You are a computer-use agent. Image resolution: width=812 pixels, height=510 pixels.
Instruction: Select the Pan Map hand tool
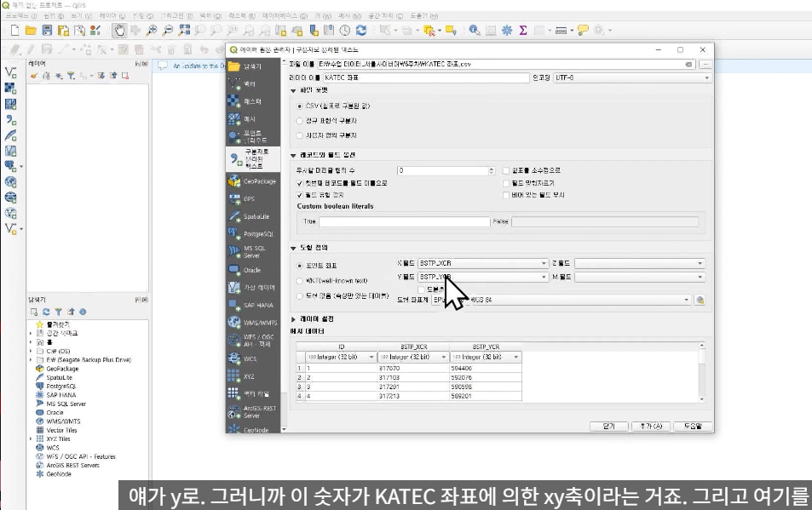coord(119,31)
